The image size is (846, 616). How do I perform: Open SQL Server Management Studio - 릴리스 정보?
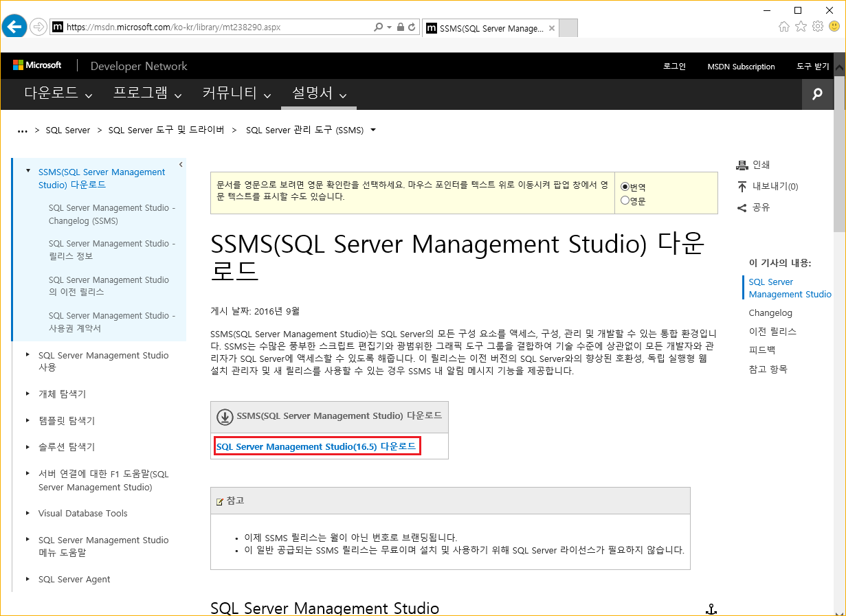coord(112,250)
